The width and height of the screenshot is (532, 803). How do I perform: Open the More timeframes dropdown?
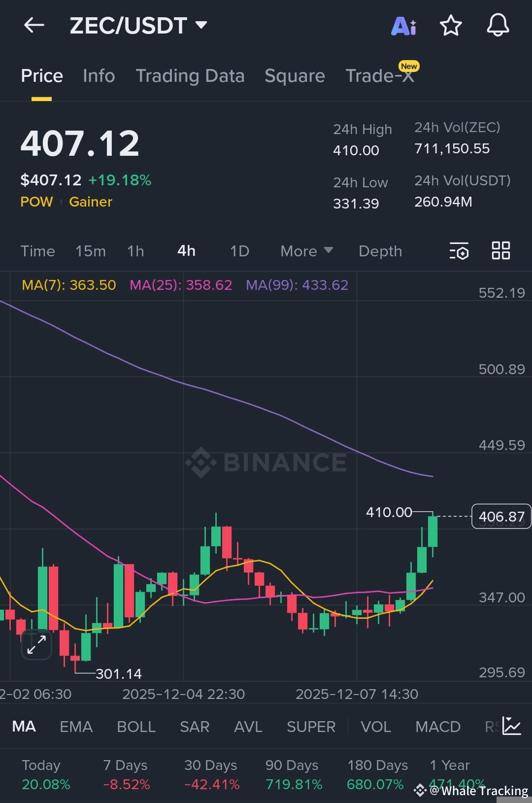tap(306, 251)
